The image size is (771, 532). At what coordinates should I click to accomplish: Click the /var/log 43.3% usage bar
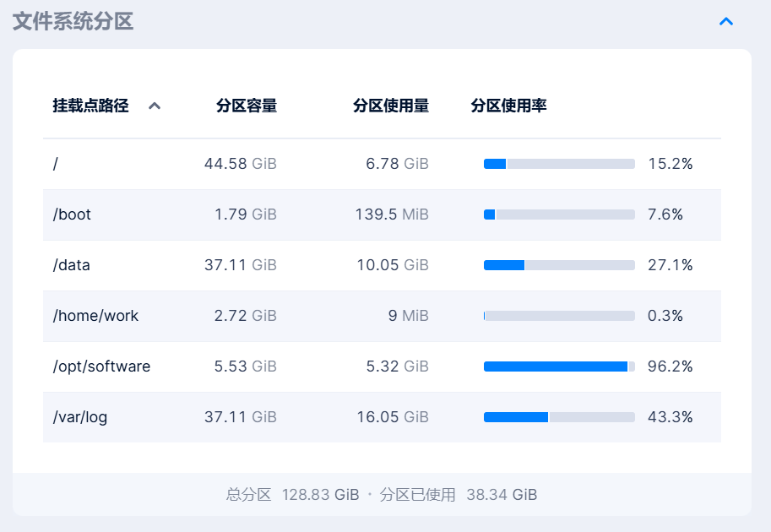tap(559, 417)
